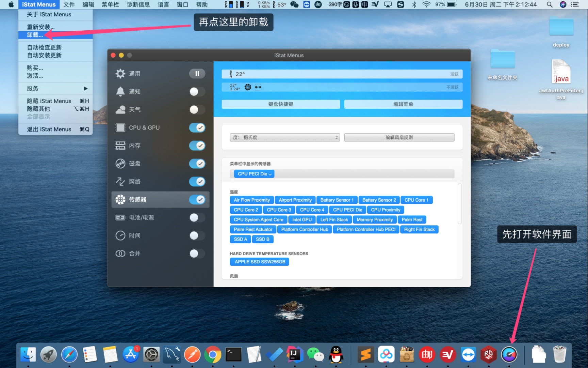
Task: Open Terminal from the Dock
Action: (233, 355)
